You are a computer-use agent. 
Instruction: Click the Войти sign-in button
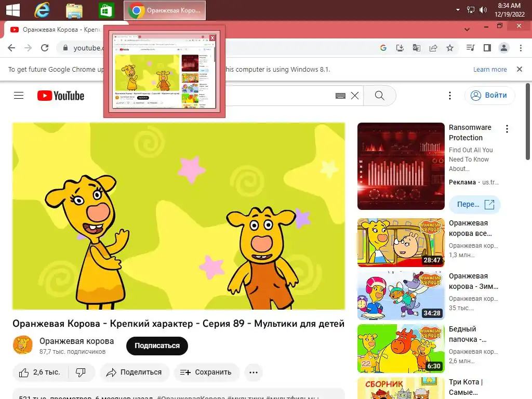(489, 96)
